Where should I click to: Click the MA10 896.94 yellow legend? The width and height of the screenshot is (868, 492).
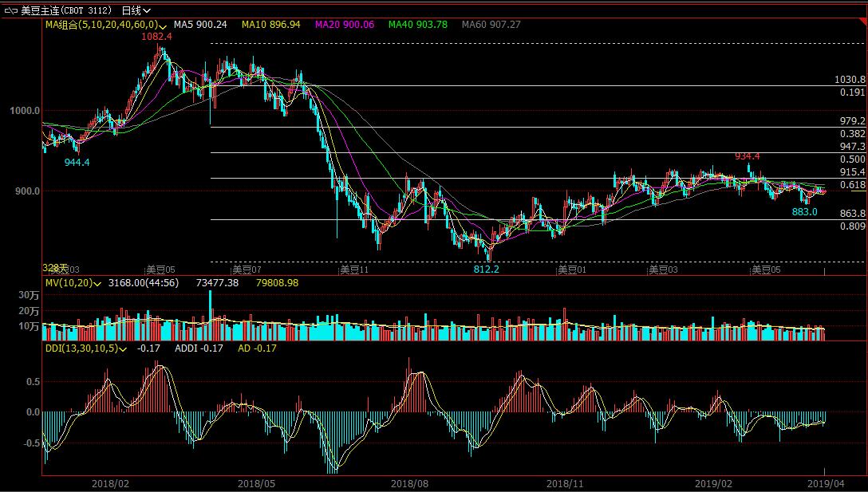click(x=271, y=25)
